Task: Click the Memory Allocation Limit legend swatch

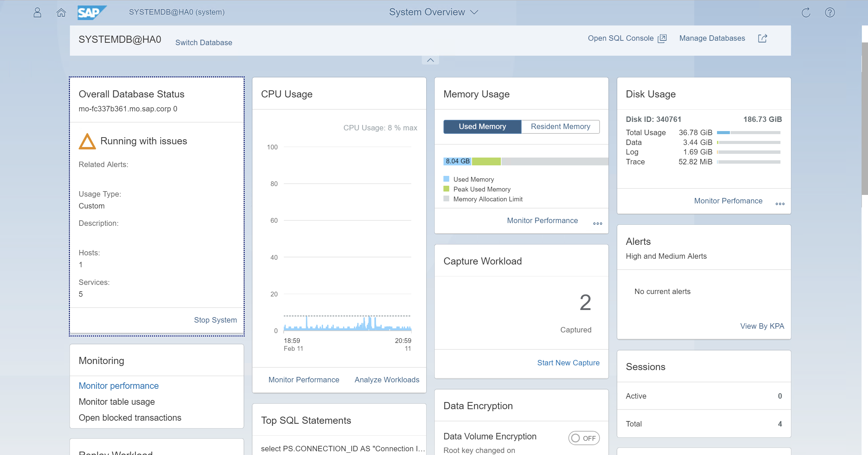Action: [446, 199]
